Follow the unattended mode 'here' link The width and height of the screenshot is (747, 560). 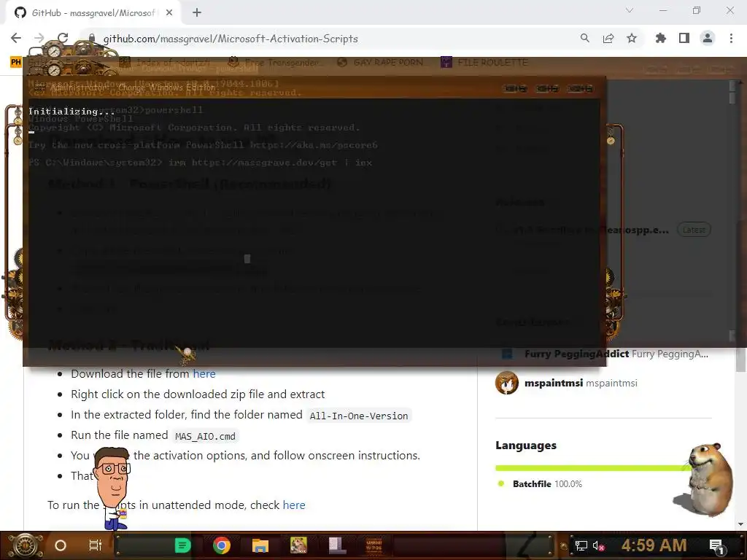point(294,505)
